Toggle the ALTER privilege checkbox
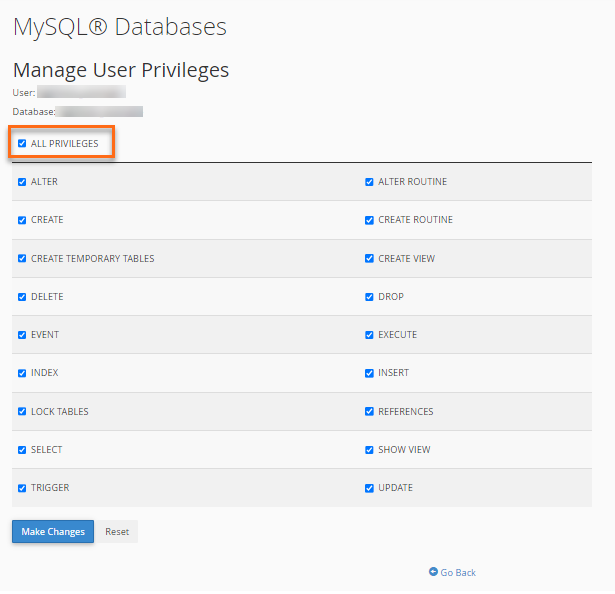The image size is (615, 594). (22, 182)
